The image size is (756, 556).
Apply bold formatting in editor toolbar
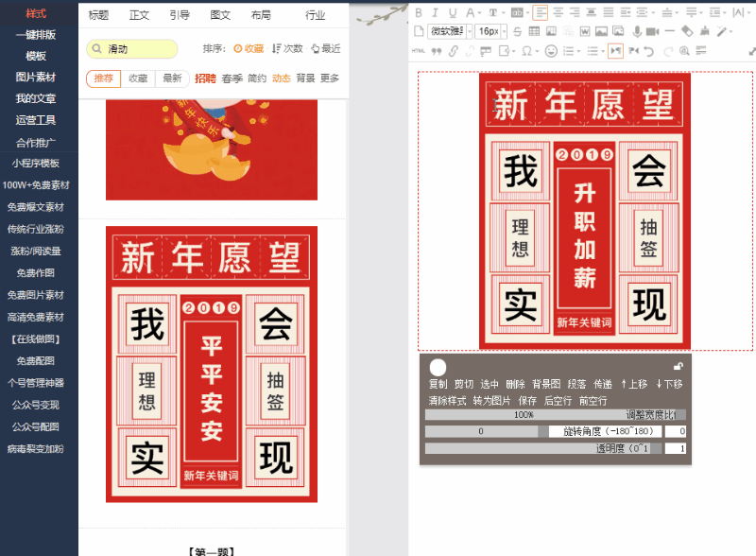(x=419, y=13)
